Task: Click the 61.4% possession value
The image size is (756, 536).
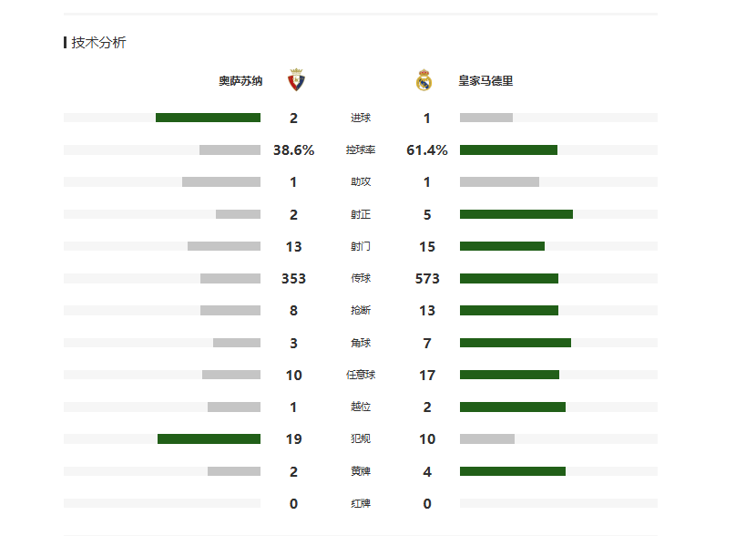Action: tap(427, 150)
